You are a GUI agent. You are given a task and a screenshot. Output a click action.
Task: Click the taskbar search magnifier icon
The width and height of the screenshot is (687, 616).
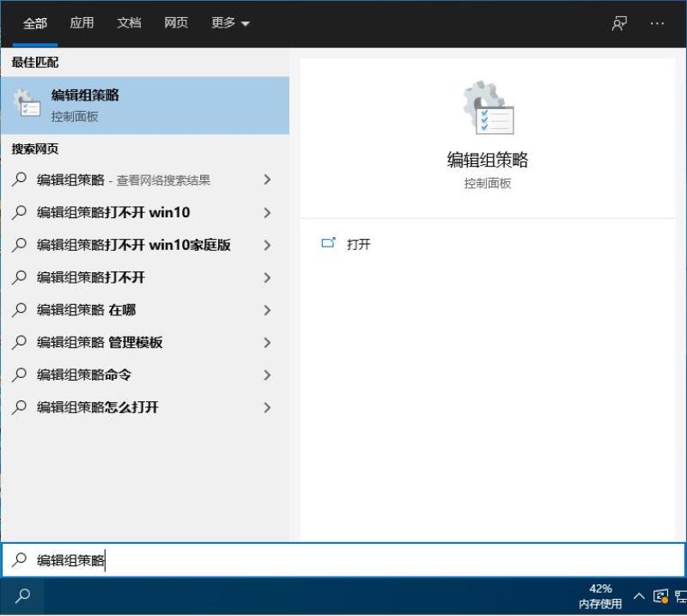[x=22, y=596]
